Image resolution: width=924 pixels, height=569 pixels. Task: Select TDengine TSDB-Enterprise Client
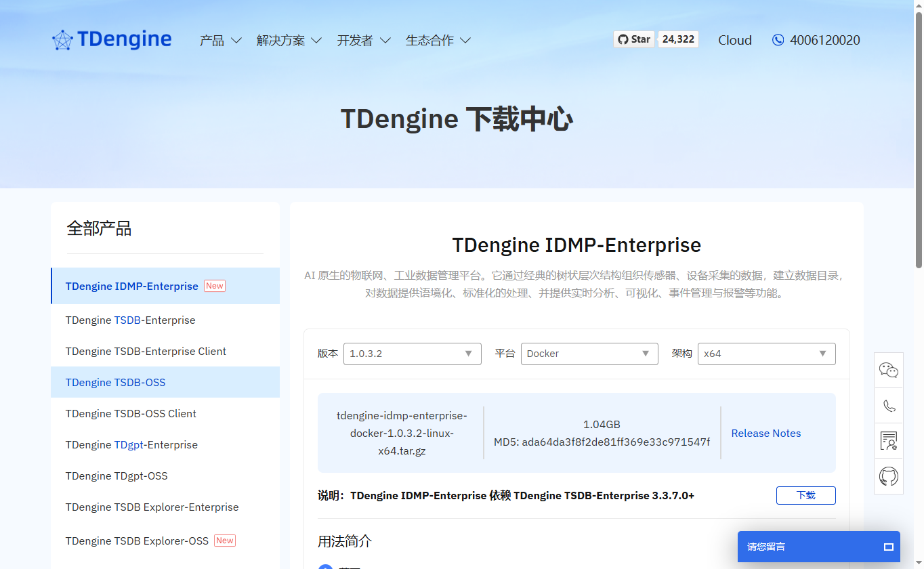tap(165, 351)
